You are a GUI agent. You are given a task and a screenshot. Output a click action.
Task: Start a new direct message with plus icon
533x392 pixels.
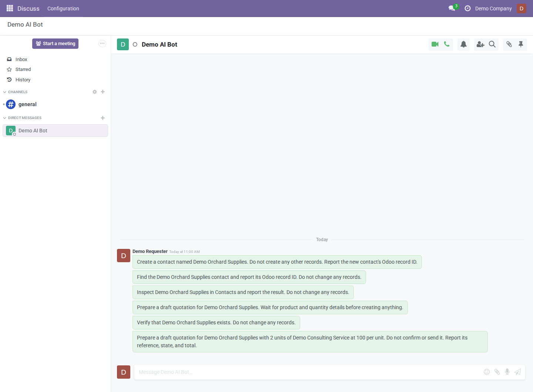tap(103, 118)
